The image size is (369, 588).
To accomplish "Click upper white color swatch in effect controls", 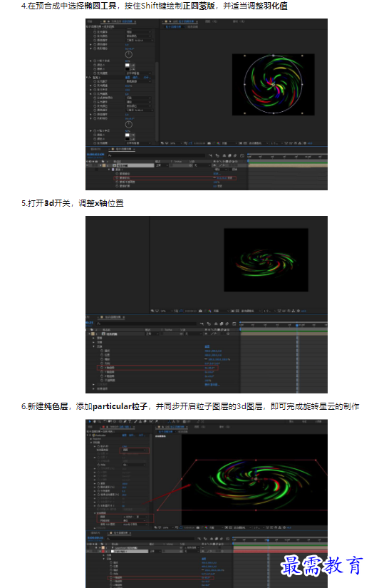I will (x=128, y=66).
